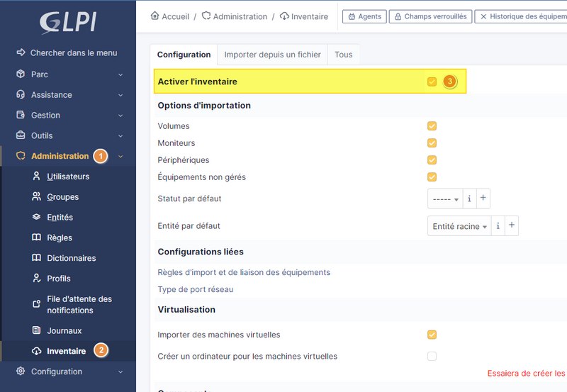Image resolution: width=567 pixels, height=392 pixels.
Task: Open Utilisateurs in the sidebar
Action: coord(68,177)
